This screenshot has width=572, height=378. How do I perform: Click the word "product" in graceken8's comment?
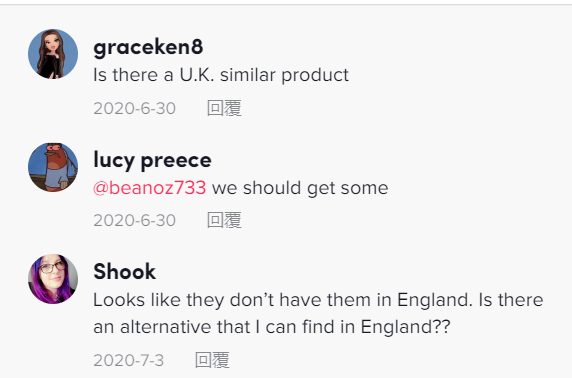[x=315, y=75]
